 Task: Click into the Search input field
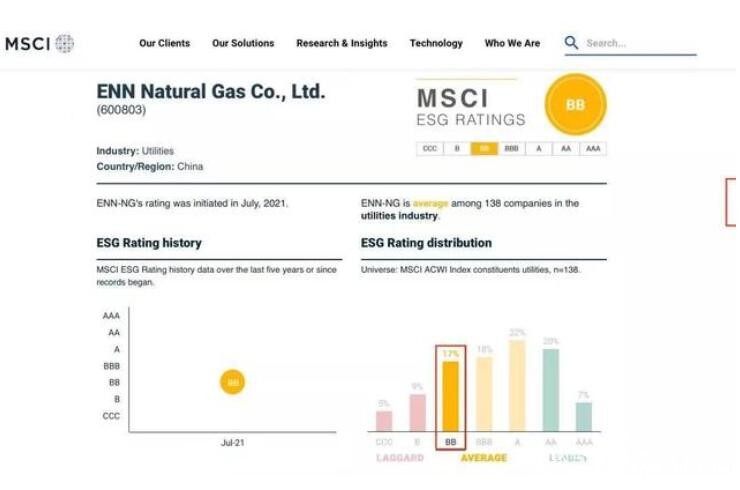[635, 43]
